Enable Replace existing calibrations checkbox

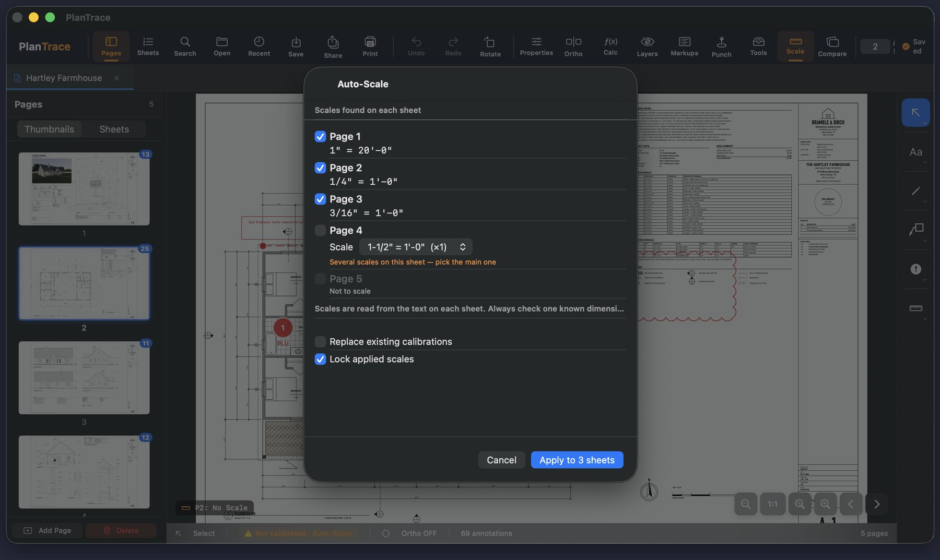(320, 341)
